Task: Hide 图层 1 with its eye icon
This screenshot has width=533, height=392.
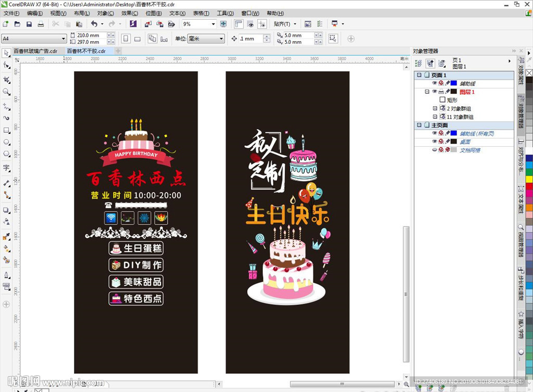Action: (x=435, y=92)
